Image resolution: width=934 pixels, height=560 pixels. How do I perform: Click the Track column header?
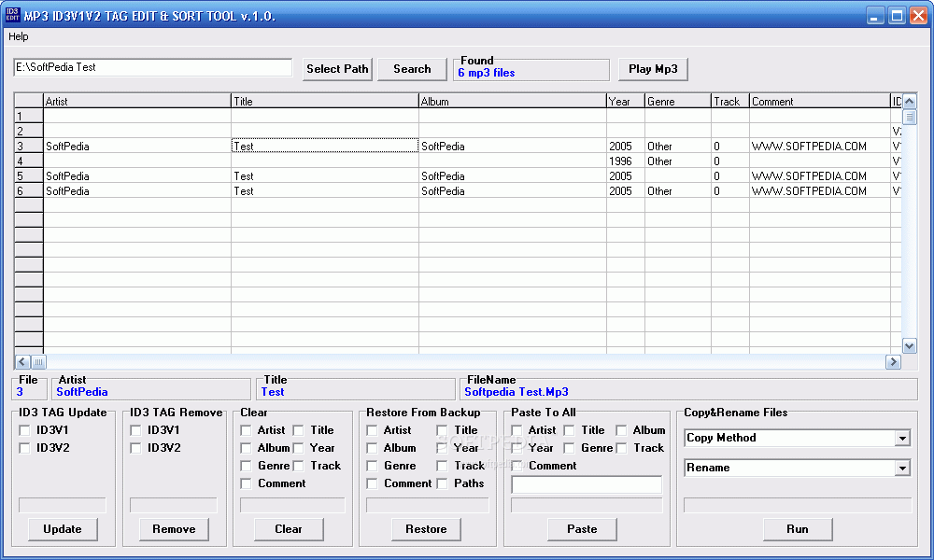[x=730, y=101]
